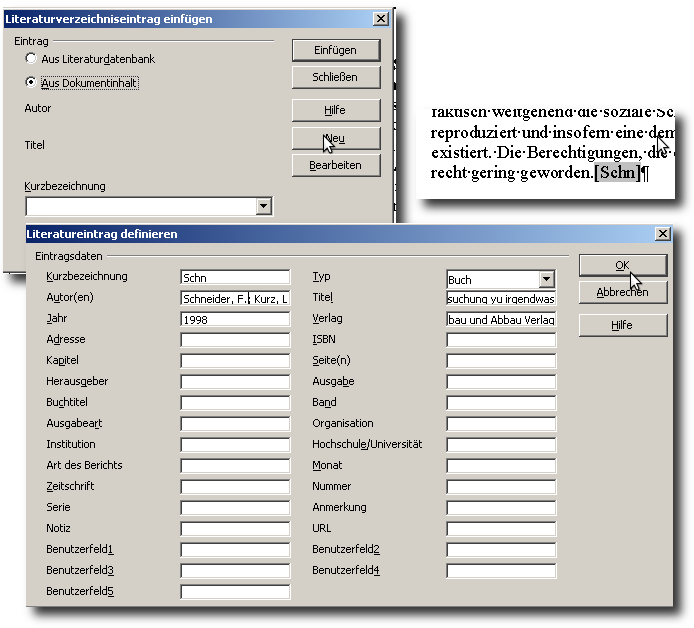Confirm the entry with the OK button

tap(622, 265)
